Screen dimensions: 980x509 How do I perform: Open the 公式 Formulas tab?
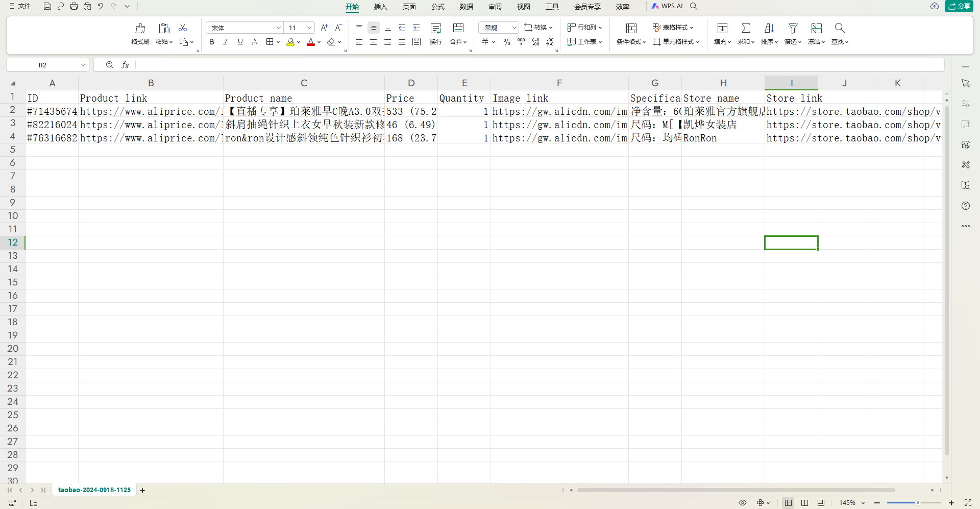point(437,7)
